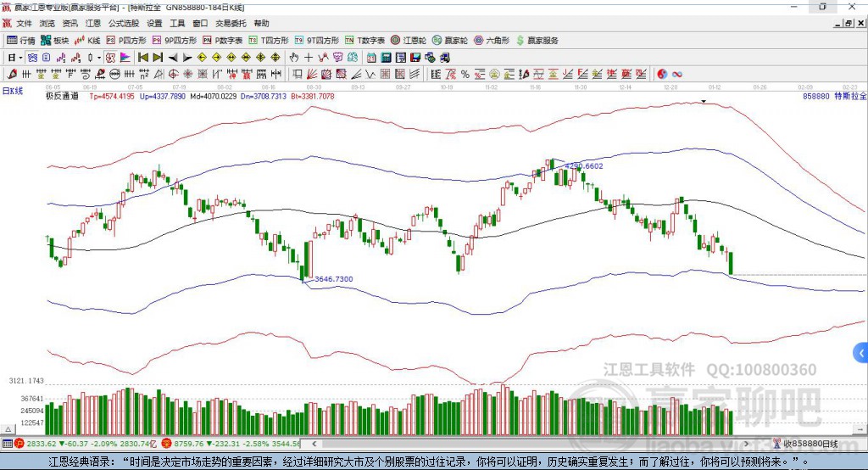This screenshot has height=470, width=868.
Task: Open the 浏览 menu
Action: 47,23
